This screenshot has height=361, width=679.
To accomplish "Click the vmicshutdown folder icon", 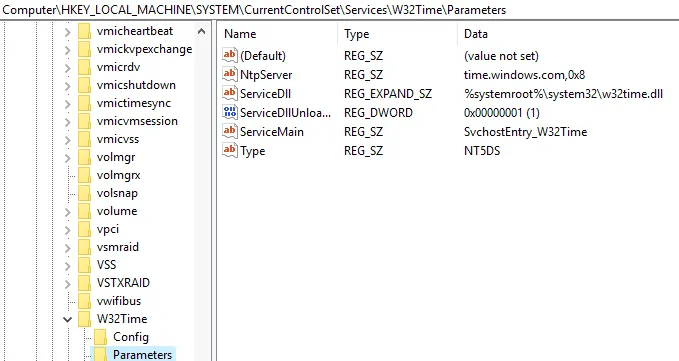I will [84, 85].
